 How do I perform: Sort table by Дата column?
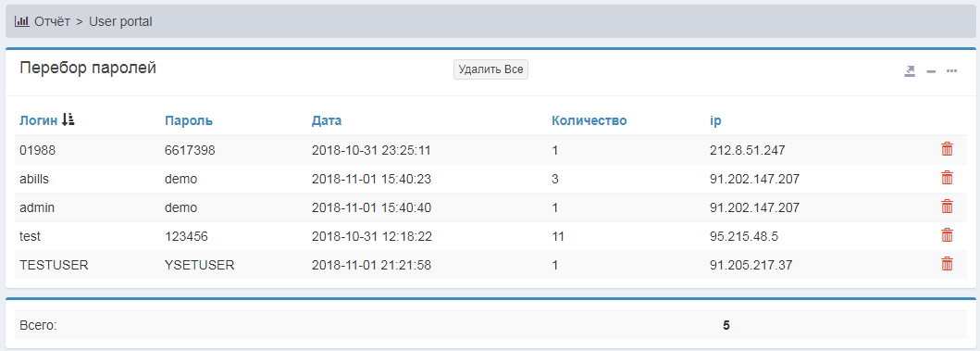click(x=327, y=120)
